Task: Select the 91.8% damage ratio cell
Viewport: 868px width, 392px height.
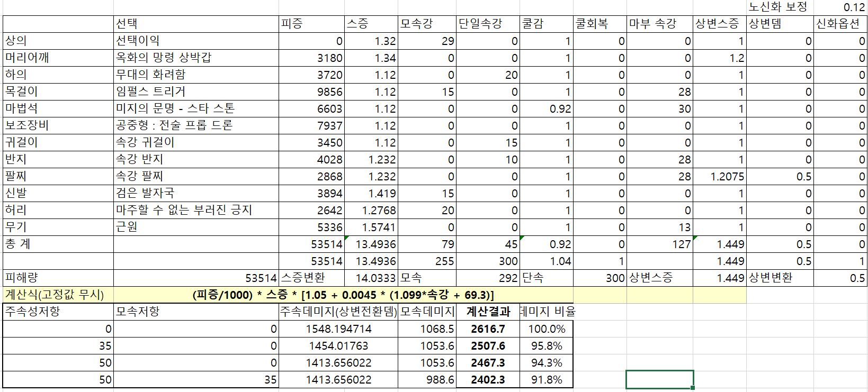Action: pyautogui.click(x=547, y=379)
